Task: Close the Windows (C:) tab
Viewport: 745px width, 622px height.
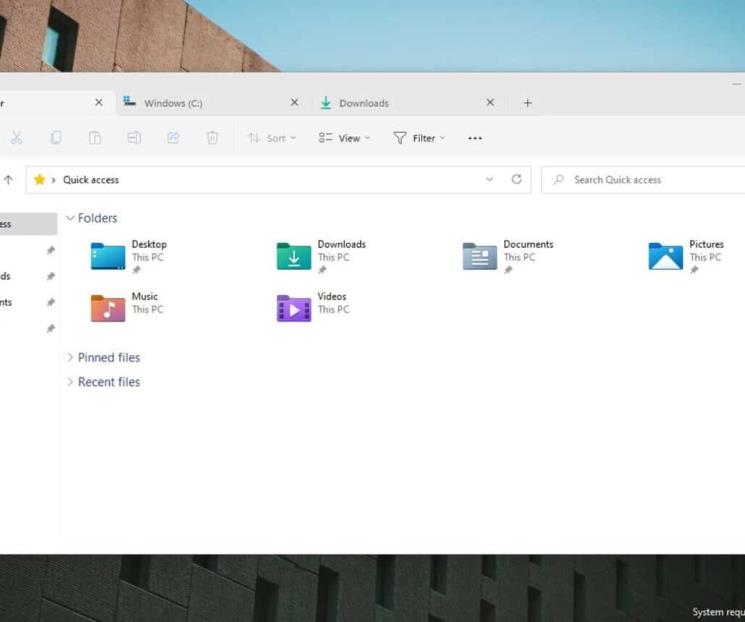Action: (294, 103)
